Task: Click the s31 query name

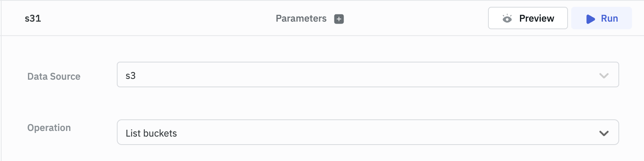Action: click(33, 18)
